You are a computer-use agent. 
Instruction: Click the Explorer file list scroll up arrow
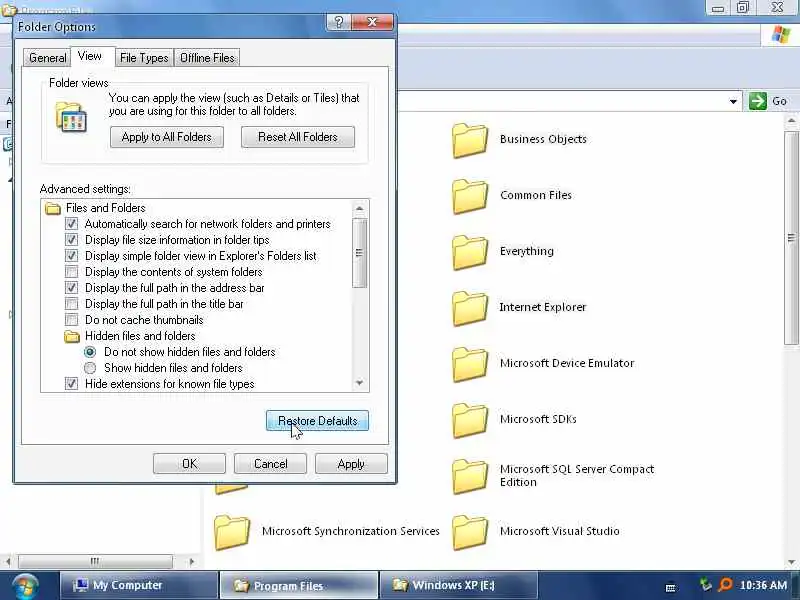point(791,121)
